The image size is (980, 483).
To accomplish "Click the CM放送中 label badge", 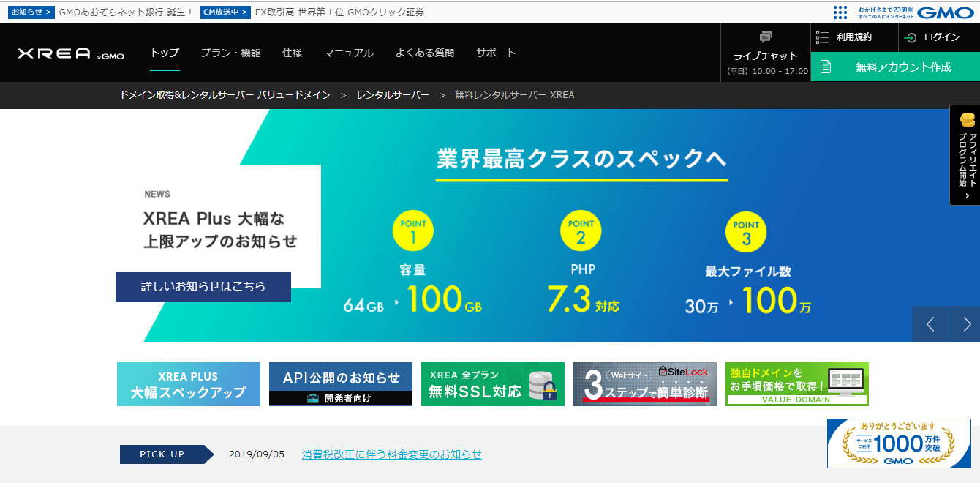I will (x=225, y=12).
